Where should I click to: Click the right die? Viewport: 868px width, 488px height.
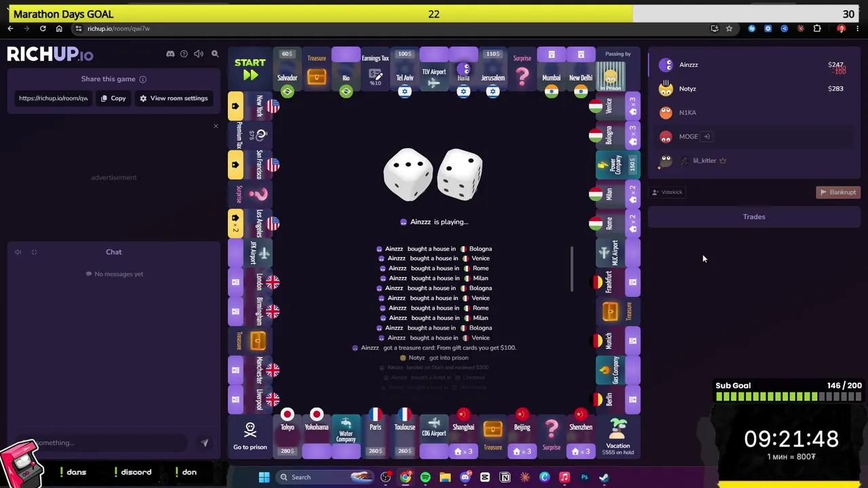[x=460, y=174]
